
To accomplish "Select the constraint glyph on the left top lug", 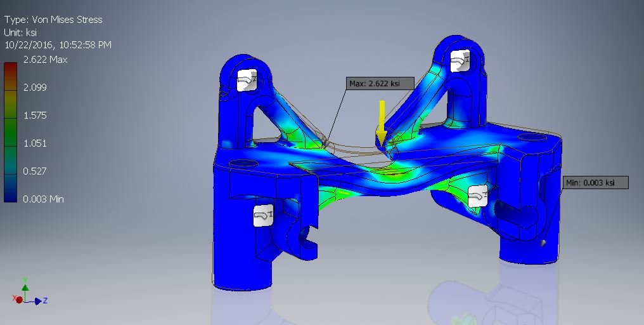I will point(247,80).
